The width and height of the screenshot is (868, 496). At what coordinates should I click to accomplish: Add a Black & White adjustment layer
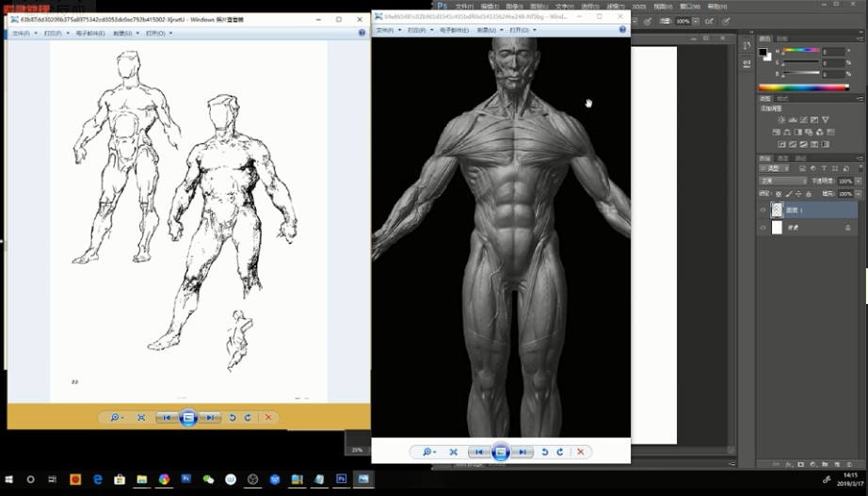pyautogui.click(x=797, y=132)
